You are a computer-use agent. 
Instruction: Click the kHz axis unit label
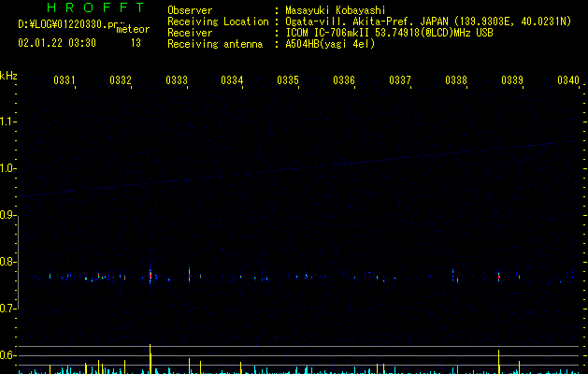[x=8, y=76]
